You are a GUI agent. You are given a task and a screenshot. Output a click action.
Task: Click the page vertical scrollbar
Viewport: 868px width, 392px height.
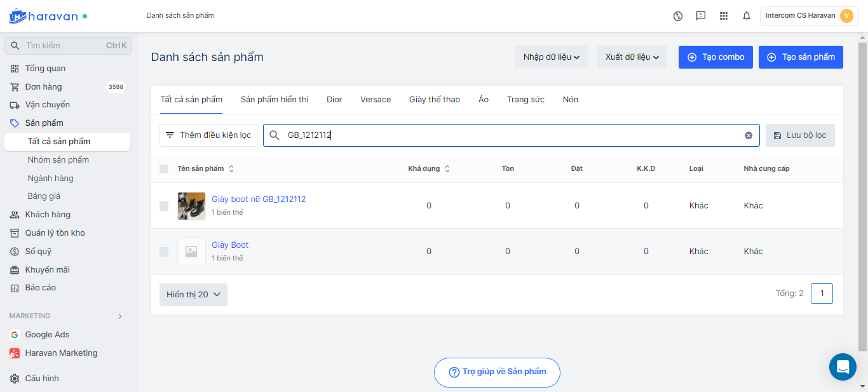[x=862, y=191]
